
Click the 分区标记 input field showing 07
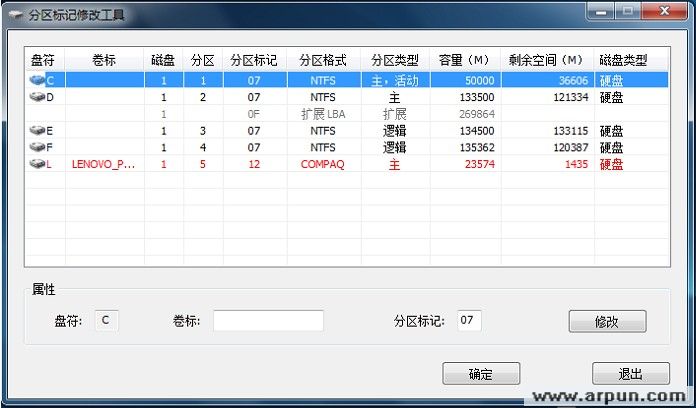(469, 321)
